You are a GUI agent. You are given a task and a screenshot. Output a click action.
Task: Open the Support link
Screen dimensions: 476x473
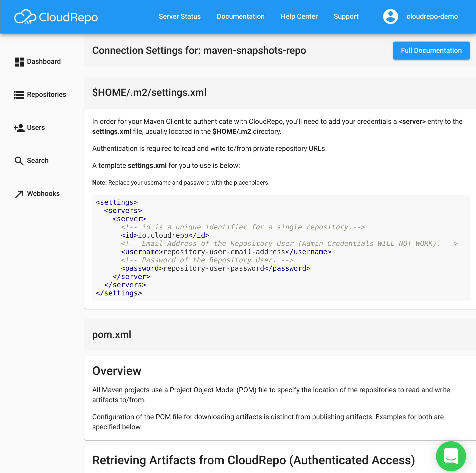pos(346,17)
